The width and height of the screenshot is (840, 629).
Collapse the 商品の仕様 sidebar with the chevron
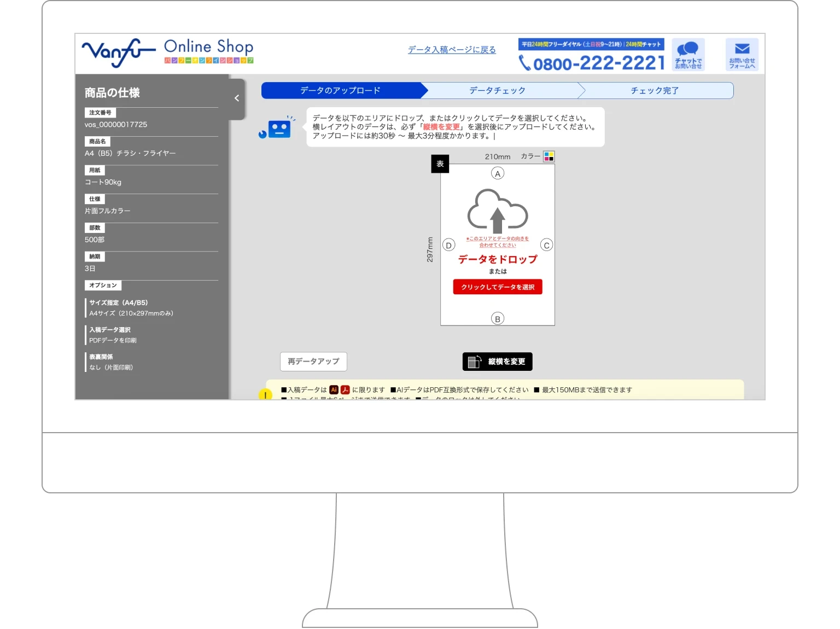tap(237, 98)
